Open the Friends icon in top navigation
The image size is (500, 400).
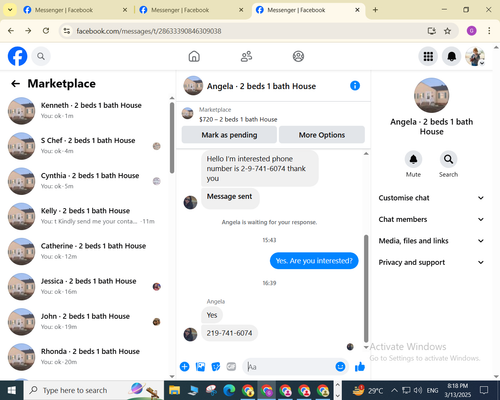(246, 56)
